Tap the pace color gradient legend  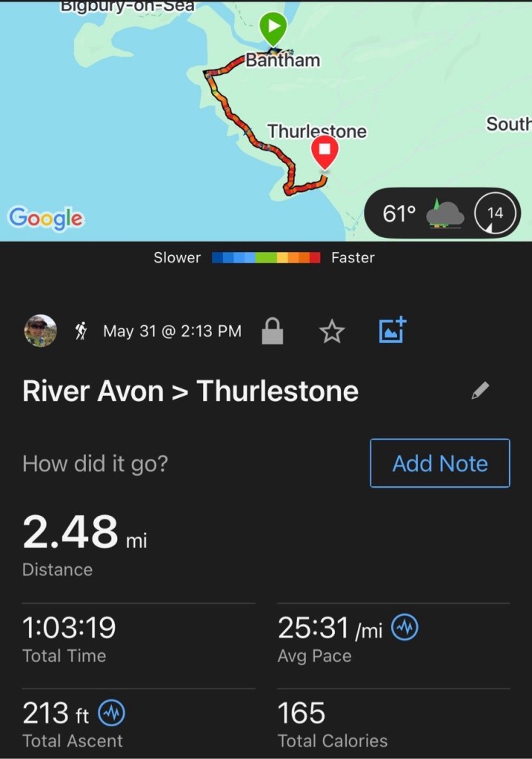266,258
